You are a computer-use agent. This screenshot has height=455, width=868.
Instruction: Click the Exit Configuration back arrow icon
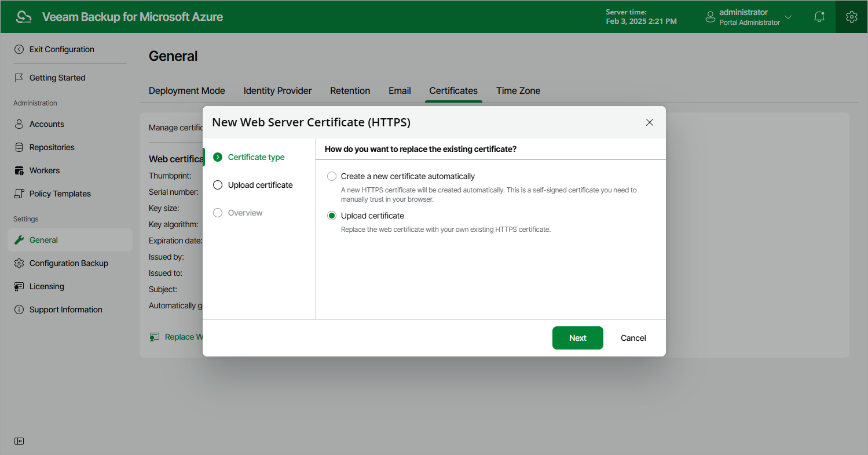[19, 49]
